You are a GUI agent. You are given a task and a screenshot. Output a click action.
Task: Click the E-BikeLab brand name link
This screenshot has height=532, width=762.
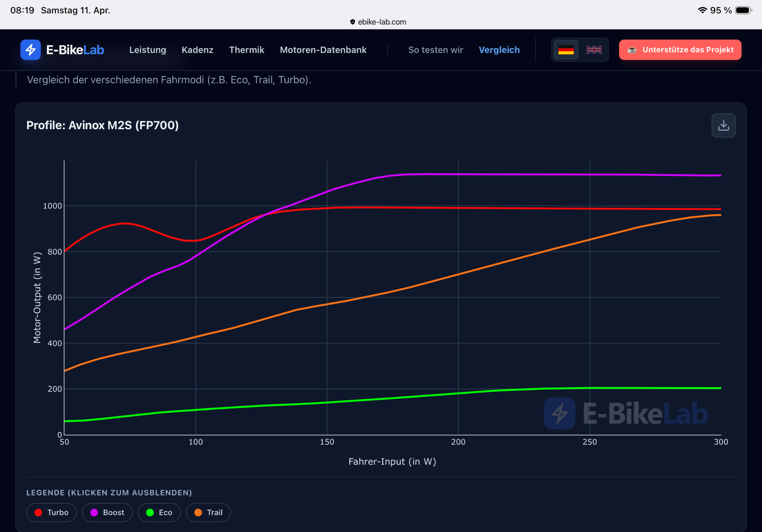tap(75, 50)
